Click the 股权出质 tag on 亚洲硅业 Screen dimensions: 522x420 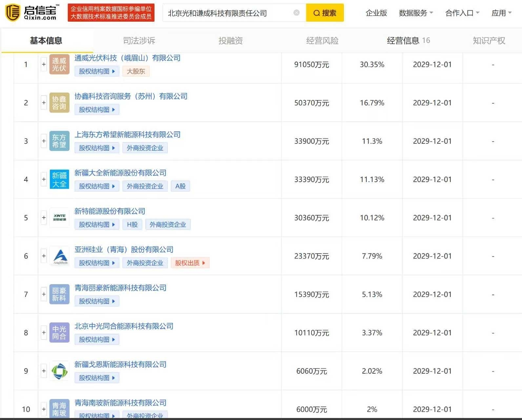(x=190, y=263)
